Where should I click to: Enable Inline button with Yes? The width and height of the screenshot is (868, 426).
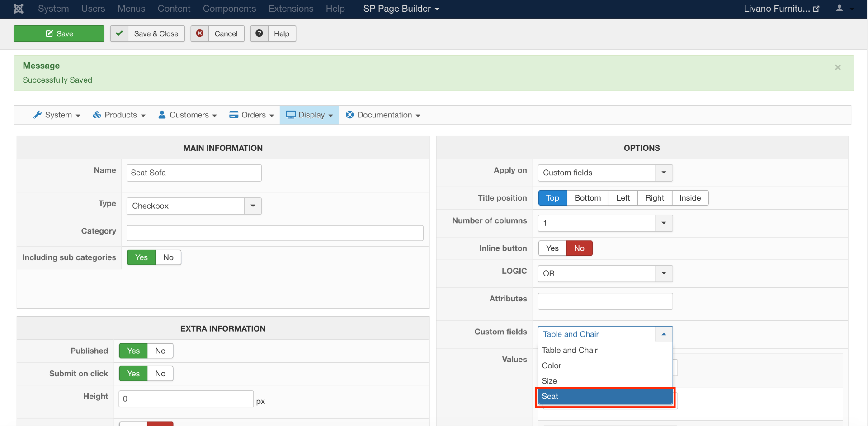(x=552, y=248)
